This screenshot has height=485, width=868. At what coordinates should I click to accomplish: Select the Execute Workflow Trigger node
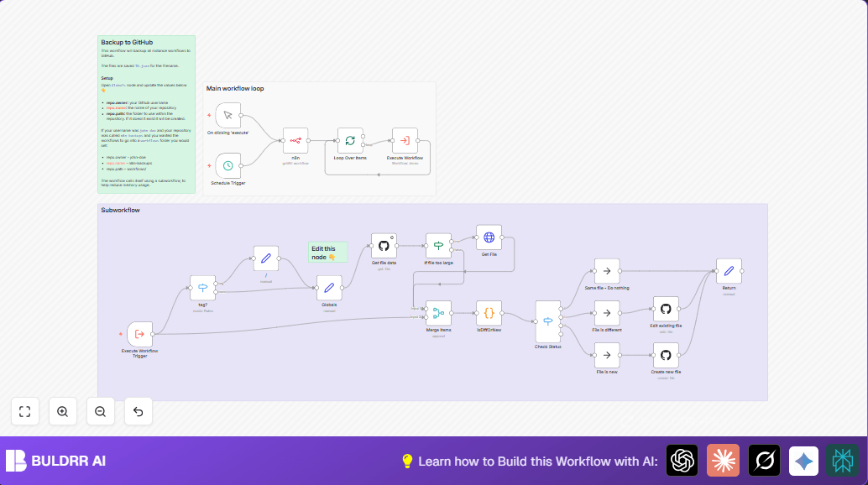pos(139,334)
